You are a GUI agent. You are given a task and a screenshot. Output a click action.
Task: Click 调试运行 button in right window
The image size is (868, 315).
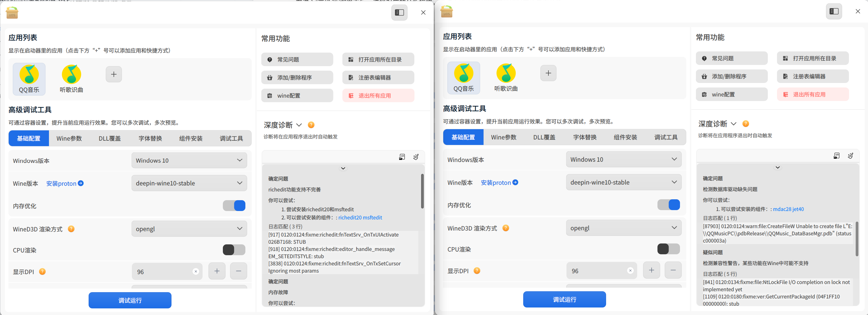[x=565, y=299]
